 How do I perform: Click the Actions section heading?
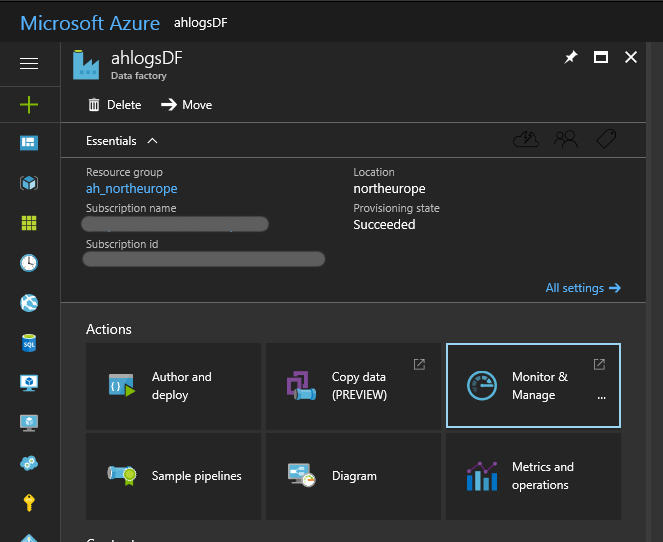tap(109, 329)
